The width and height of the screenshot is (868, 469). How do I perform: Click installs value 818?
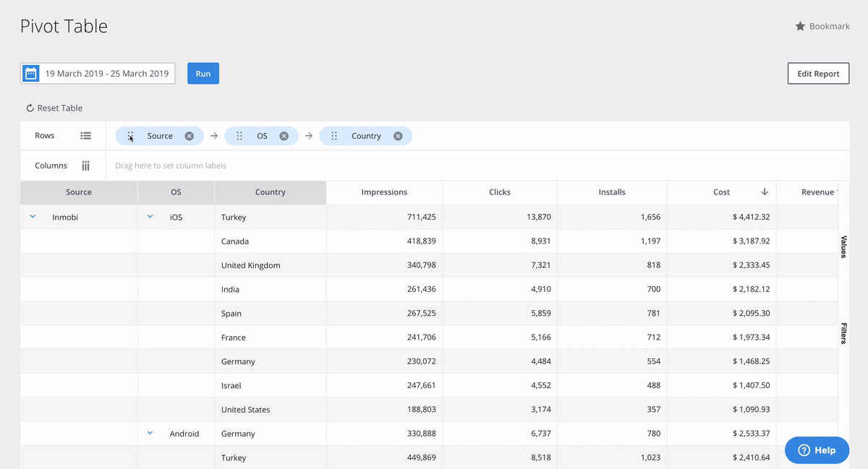click(x=654, y=265)
